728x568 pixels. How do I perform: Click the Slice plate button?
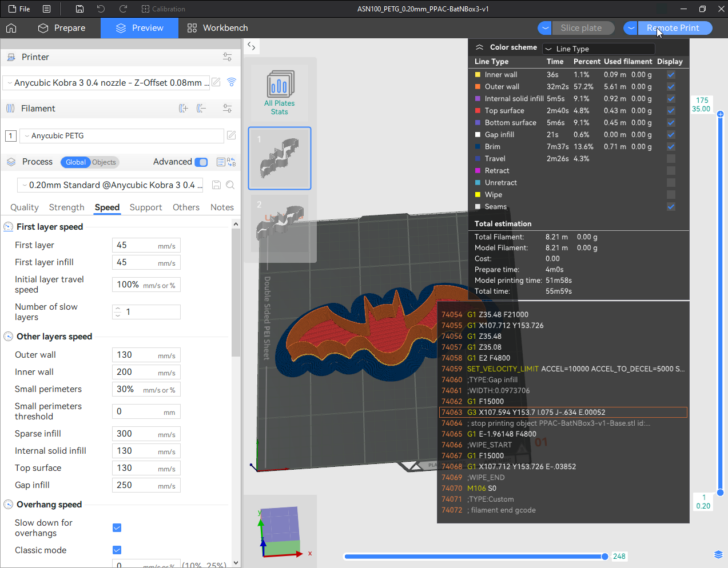point(581,28)
